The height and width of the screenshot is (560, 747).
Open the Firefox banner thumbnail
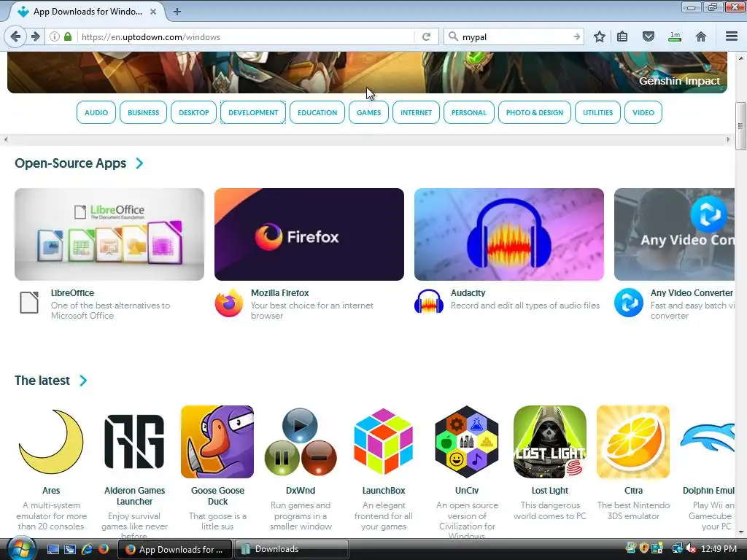point(309,234)
